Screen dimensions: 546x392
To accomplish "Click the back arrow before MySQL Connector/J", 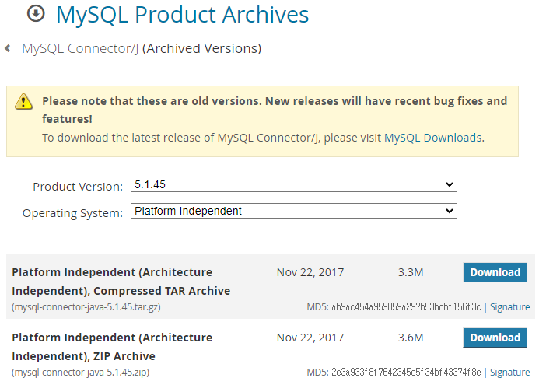I will click(x=8, y=48).
